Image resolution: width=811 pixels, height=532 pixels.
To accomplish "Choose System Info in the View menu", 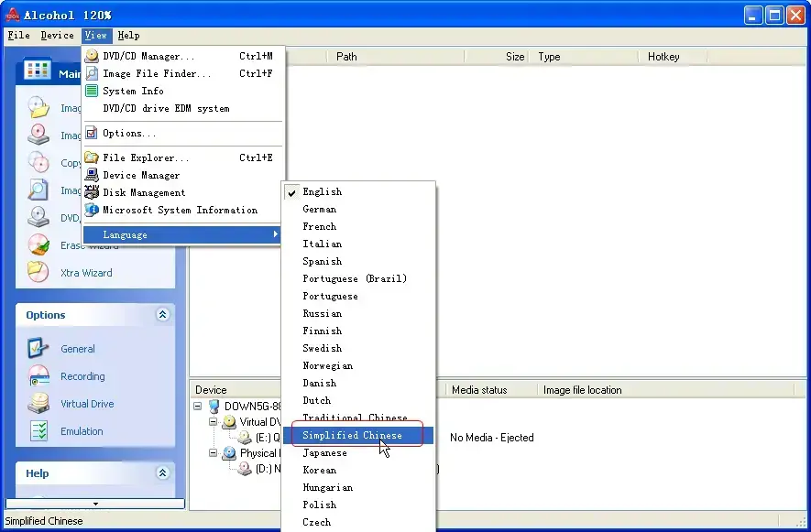I will (x=183, y=91).
